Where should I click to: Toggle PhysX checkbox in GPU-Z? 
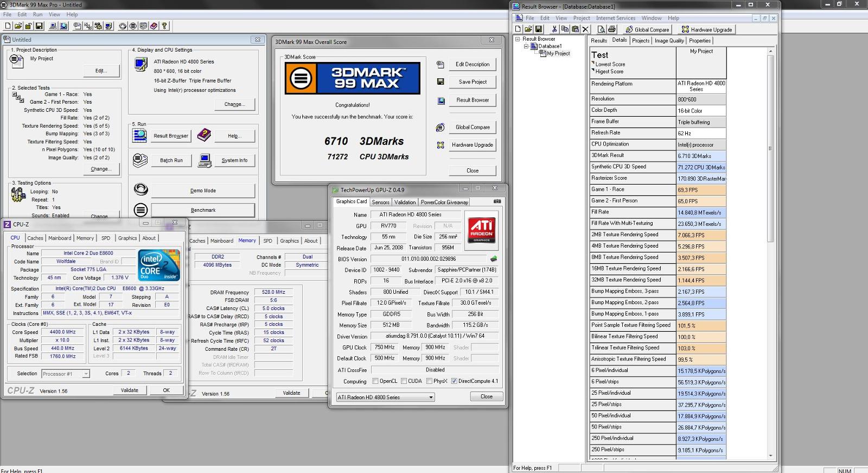pos(430,381)
